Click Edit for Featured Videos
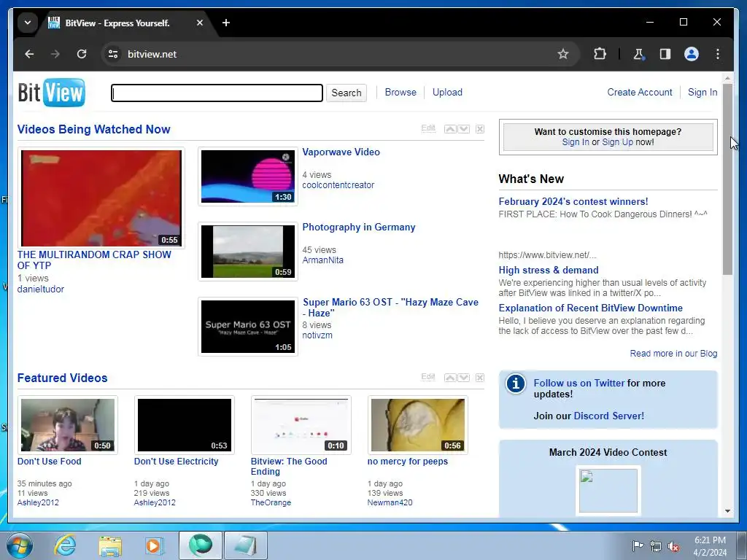Image resolution: width=747 pixels, height=560 pixels. 428,377
